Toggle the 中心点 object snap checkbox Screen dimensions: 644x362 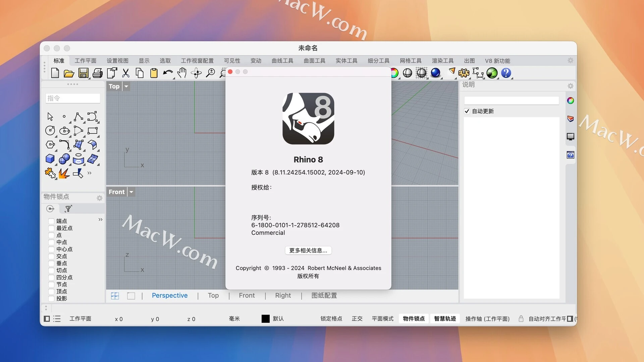click(x=51, y=249)
